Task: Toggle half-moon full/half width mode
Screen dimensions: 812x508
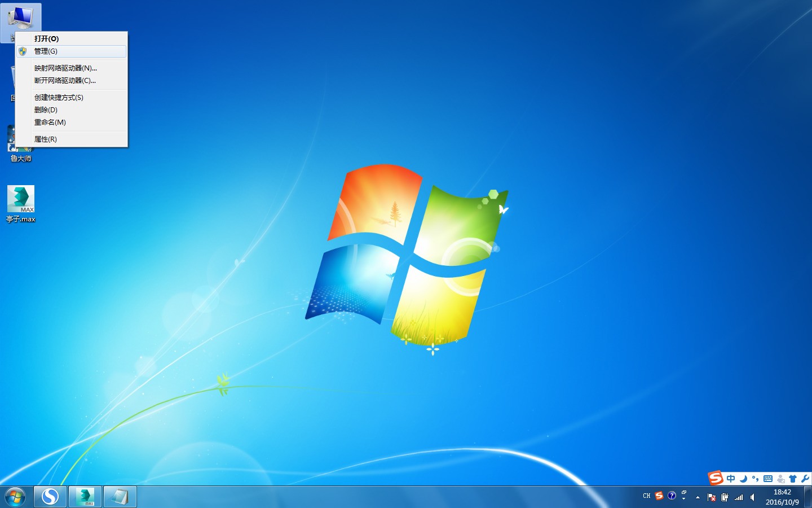Action: tap(743, 479)
